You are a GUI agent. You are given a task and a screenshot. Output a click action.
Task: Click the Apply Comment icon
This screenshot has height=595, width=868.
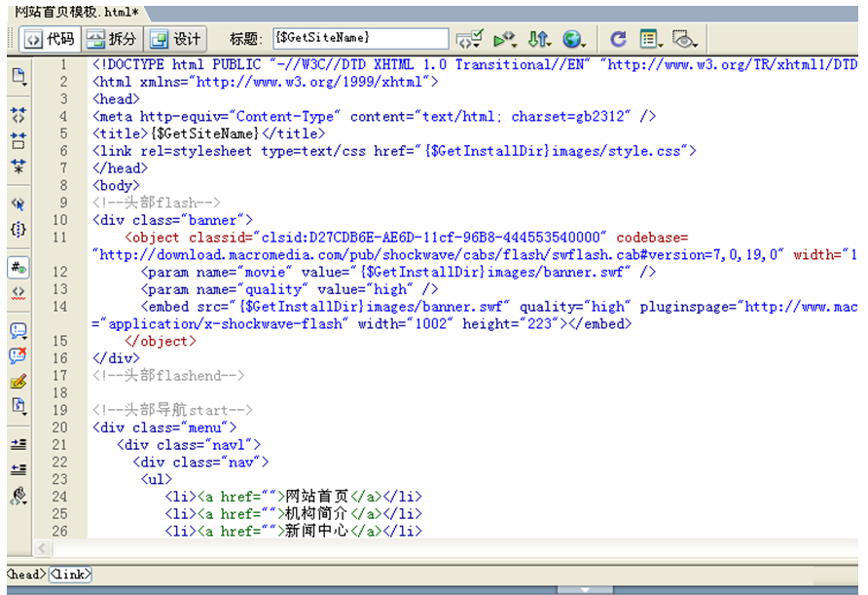click(x=18, y=331)
